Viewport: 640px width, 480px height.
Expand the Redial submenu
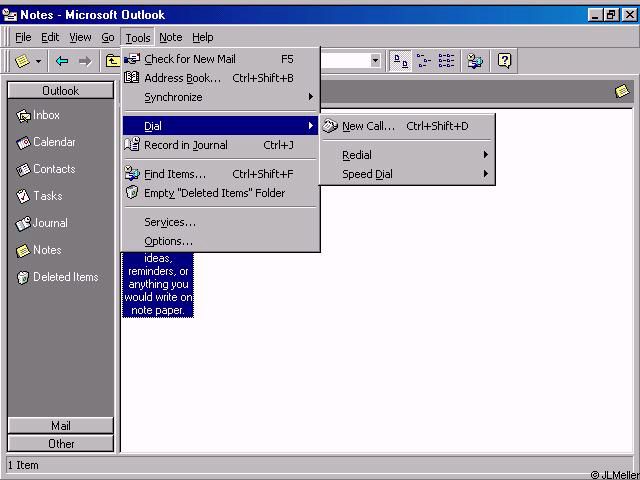pos(407,155)
